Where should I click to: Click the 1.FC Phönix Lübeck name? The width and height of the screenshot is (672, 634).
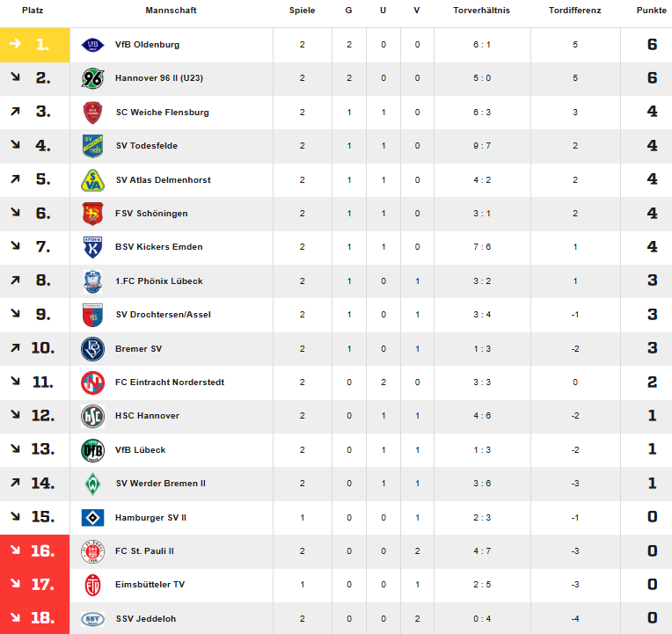(x=158, y=281)
